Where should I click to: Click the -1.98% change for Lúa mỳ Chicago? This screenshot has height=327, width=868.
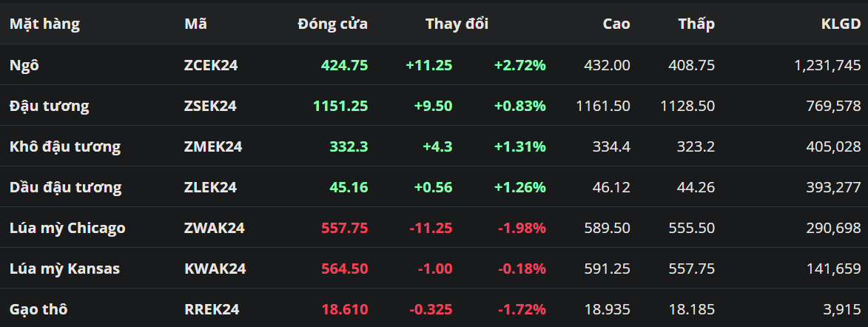click(522, 228)
